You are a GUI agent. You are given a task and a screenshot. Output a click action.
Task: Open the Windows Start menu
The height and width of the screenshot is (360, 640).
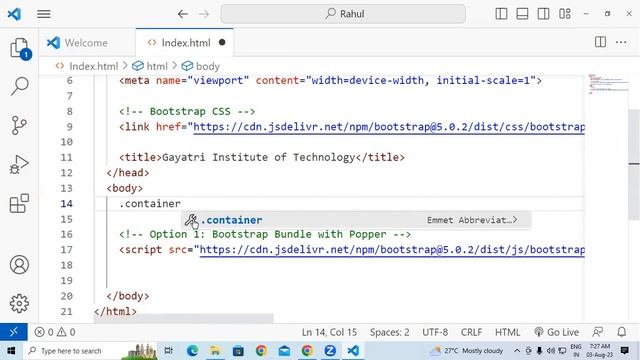point(11,351)
